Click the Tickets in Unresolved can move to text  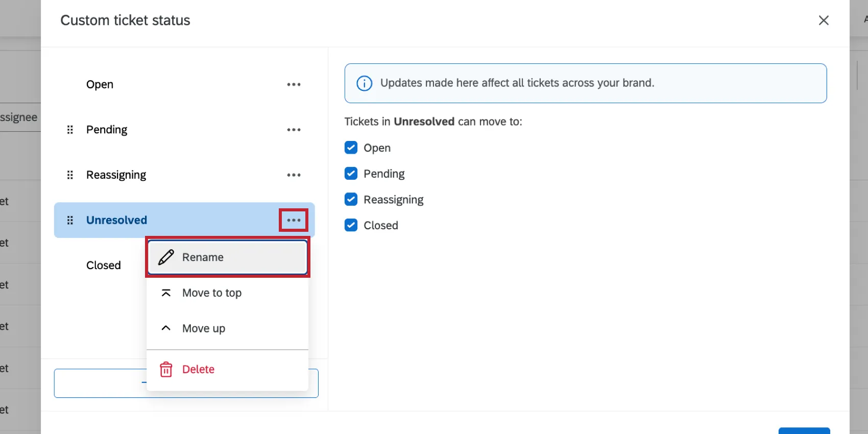[x=433, y=122]
